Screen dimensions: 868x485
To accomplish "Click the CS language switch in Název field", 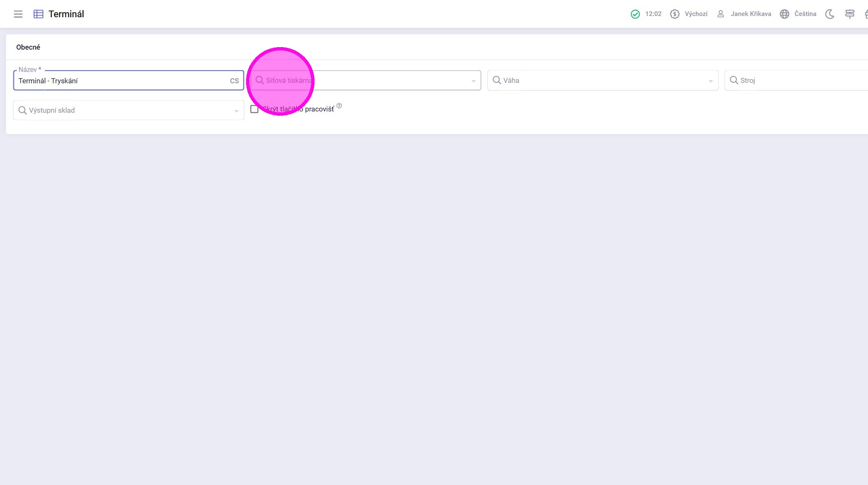I will (x=234, y=81).
